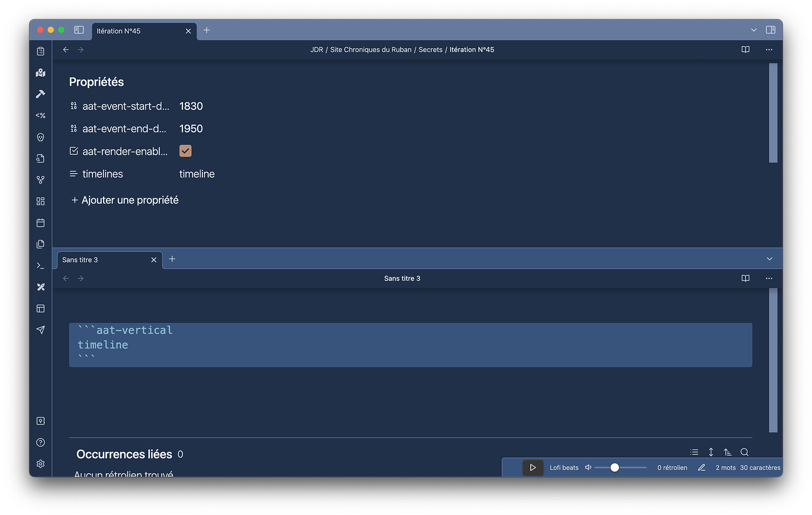
Task: Adjust the Lofi beats volume slider
Action: (x=620, y=467)
